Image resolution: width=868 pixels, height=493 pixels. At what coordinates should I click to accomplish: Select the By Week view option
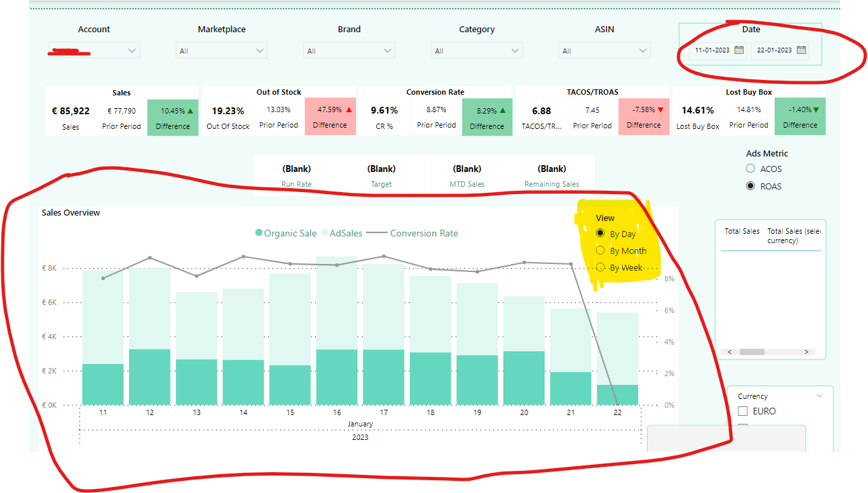[x=601, y=267]
